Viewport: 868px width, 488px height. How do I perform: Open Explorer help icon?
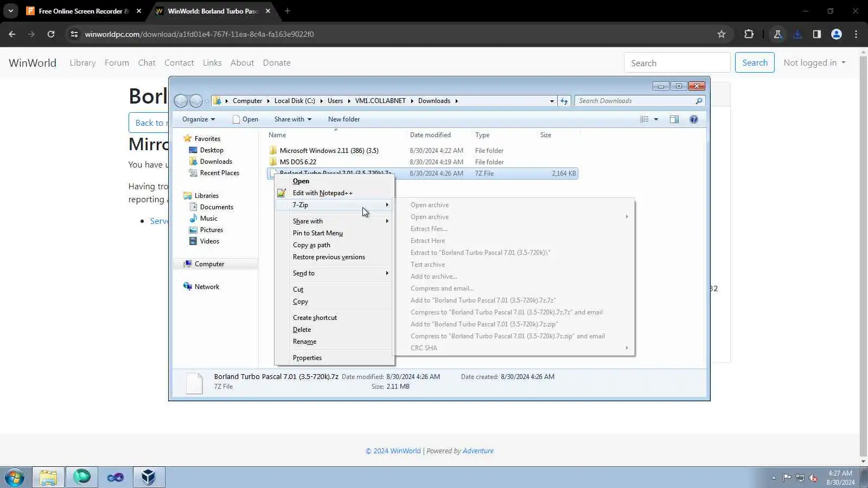tap(694, 119)
